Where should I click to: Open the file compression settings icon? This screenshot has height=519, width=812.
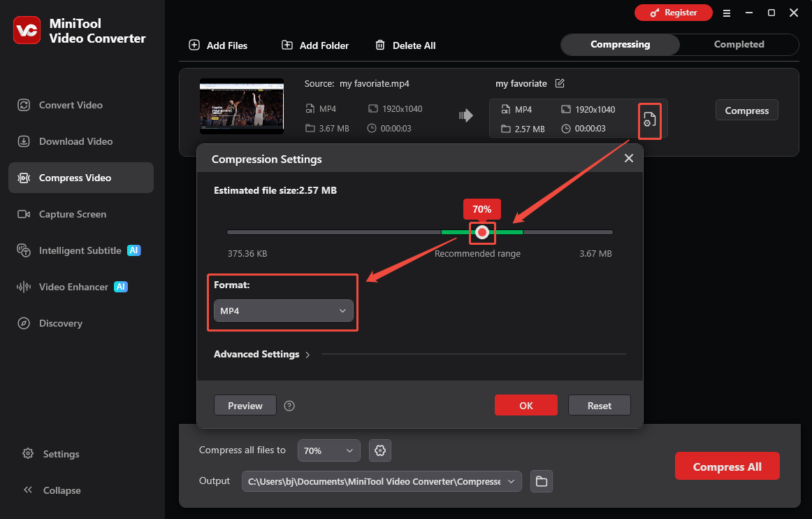649,121
